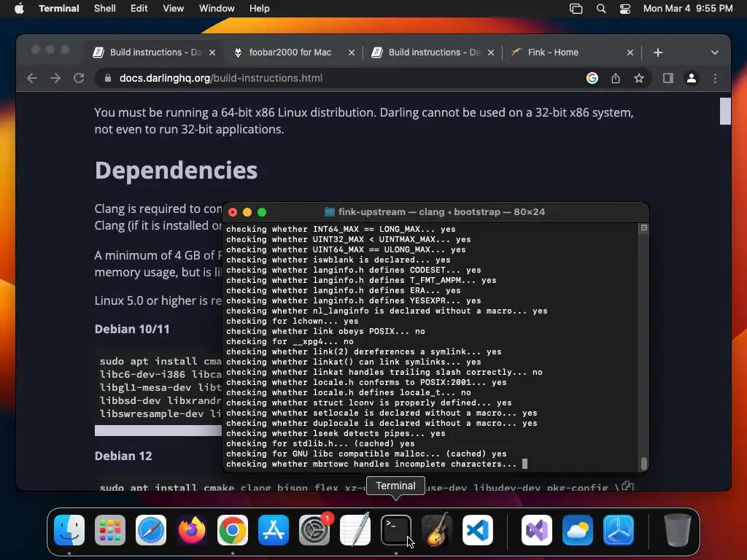Viewport: 747px width, 560px height.
Task: View site information lock icon
Action: [108, 78]
